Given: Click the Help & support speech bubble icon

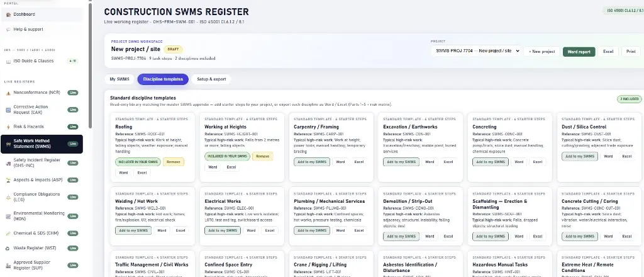Looking at the screenshot, I should tap(9, 29).
